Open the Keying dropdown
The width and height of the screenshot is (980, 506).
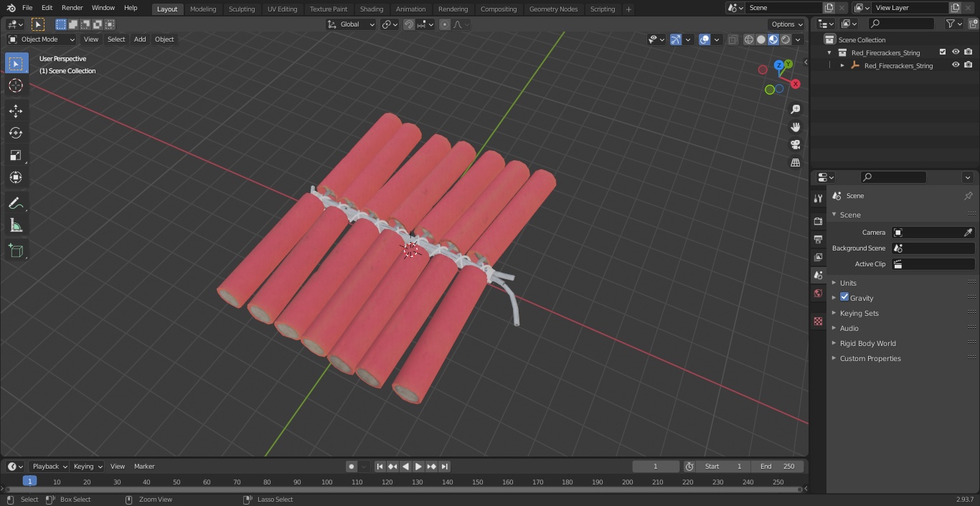pyautogui.click(x=88, y=467)
